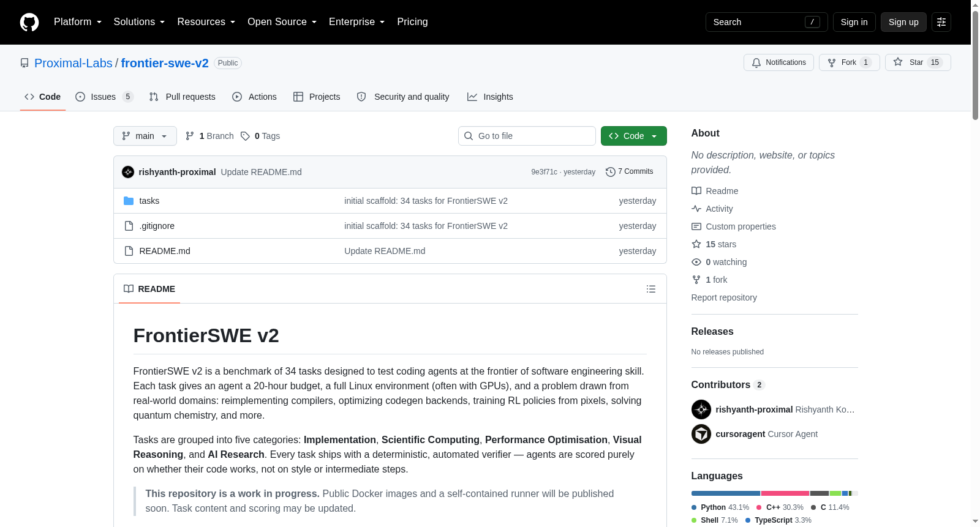Click the commit history clock icon
Viewport: 980px width, 527px height.
point(611,172)
